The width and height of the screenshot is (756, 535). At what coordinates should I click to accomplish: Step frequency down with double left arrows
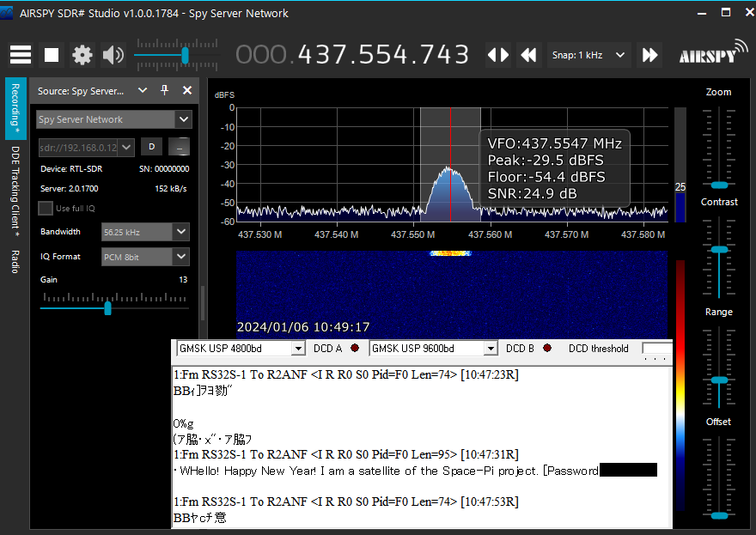(528, 55)
